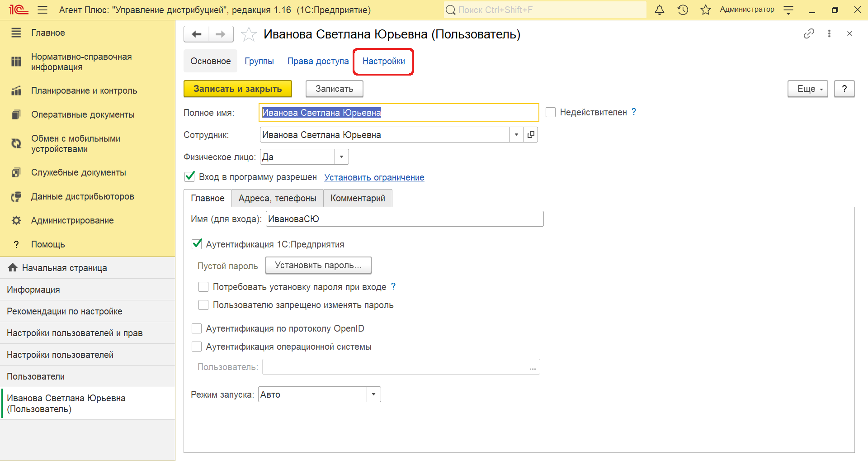Open Информация panel item
Viewport: 868px width, 461px height.
pos(87,290)
